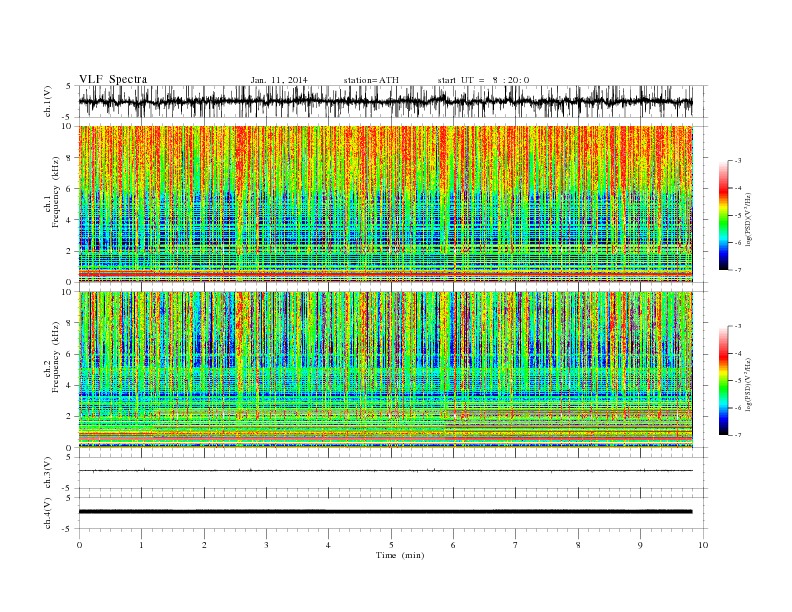Click time axis tick label '8'

[578, 545]
